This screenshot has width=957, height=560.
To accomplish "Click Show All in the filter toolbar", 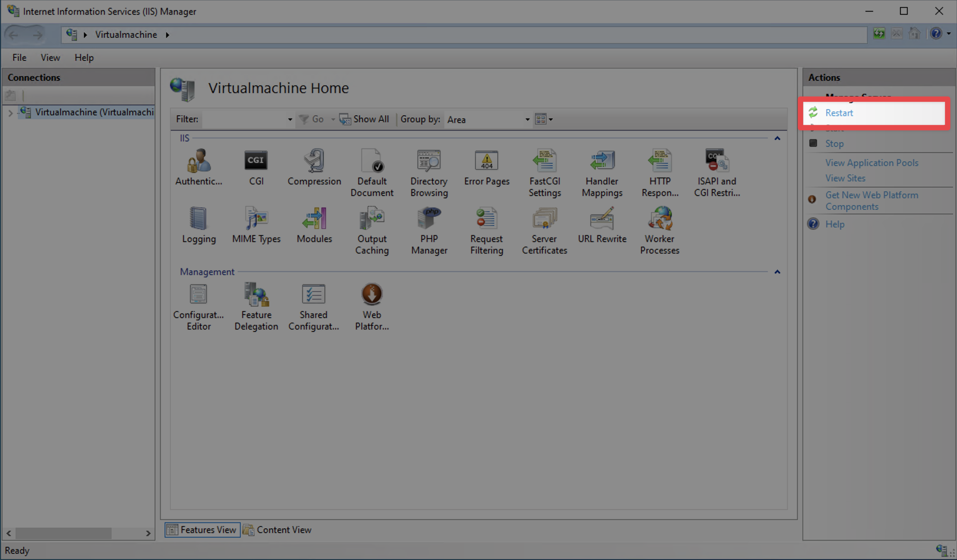I will click(364, 119).
